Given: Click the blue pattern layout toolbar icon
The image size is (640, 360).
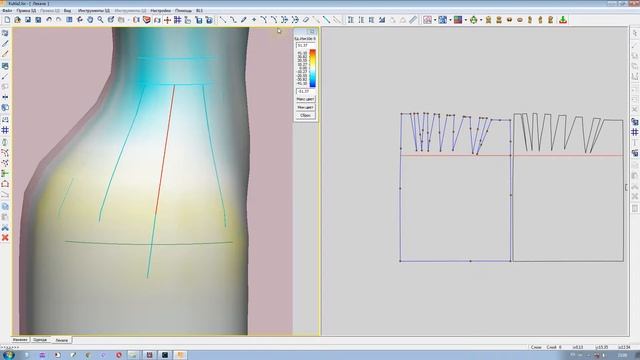Looking at the screenshot, I should (442, 20).
